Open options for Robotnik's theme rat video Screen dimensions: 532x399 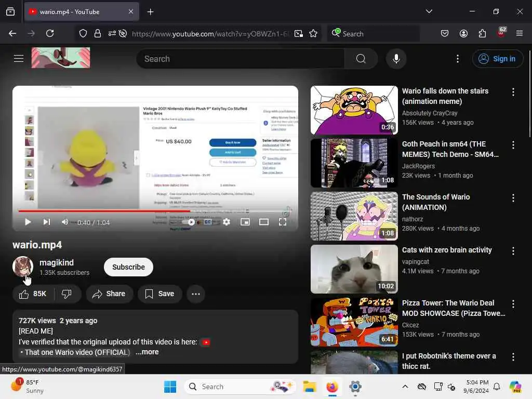tap(513, 356)
